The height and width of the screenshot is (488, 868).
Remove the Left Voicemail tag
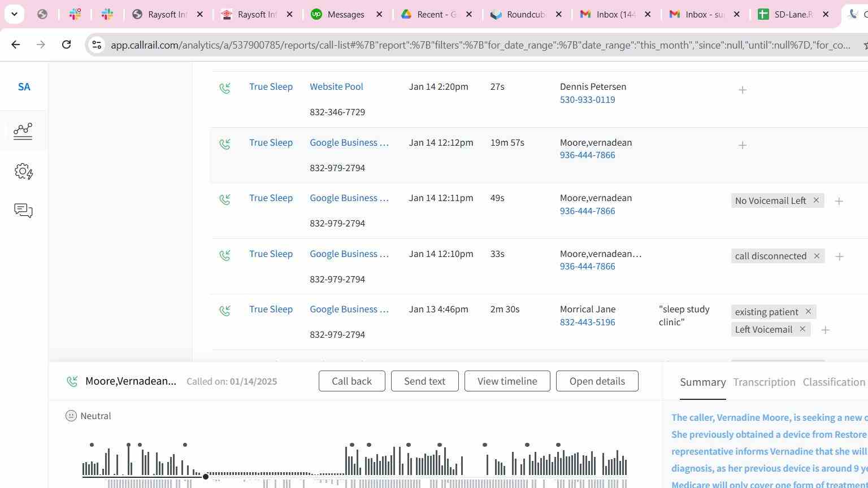(x=802, y=329)
